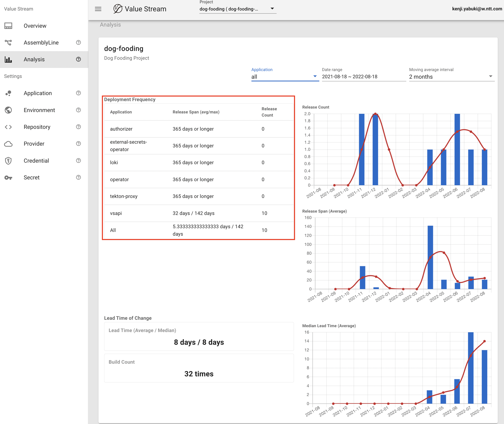
Task: Click the Provider cloud icon
Action: [8, 144]
